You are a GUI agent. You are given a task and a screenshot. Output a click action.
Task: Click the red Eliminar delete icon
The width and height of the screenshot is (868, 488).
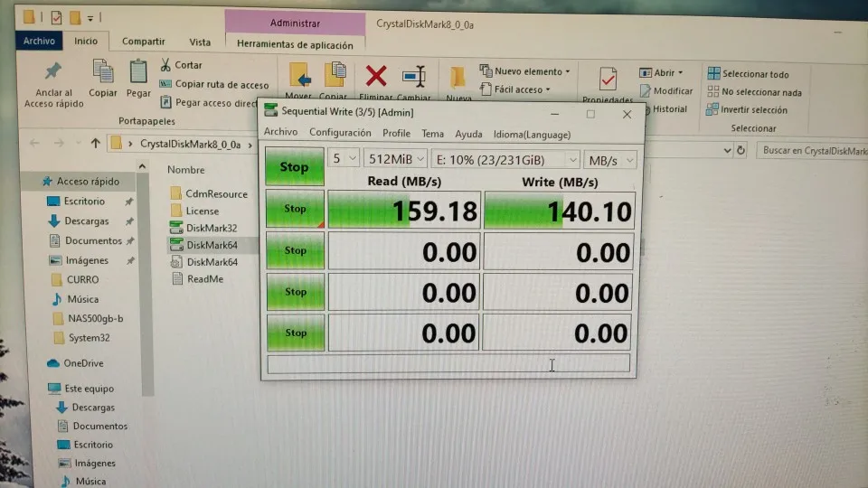376,76
